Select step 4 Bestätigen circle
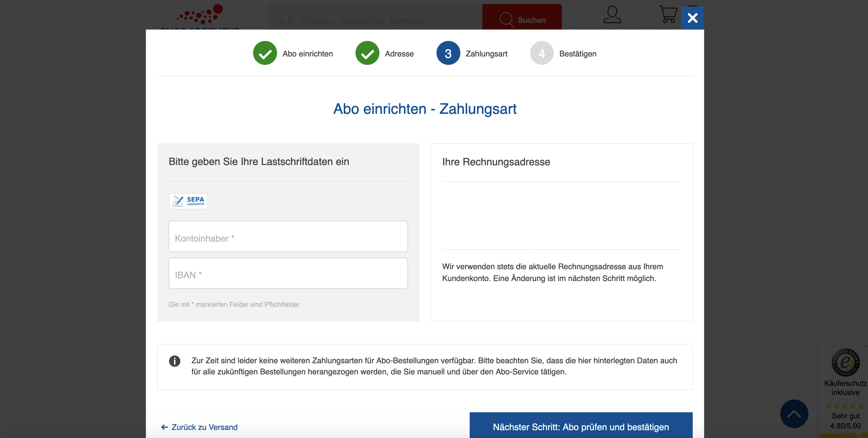868x438 pixels. tap(541, 53)
